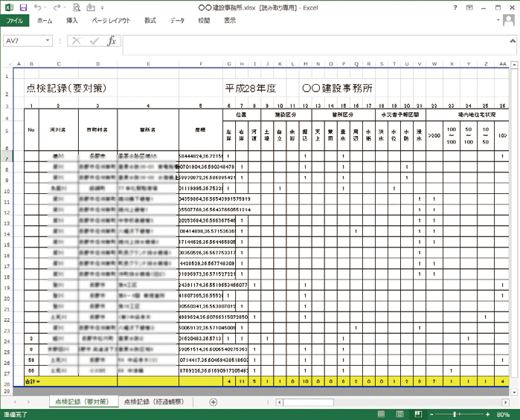Click the touch mode icon in quick access toolbar
Screen dimensions: 520x420
click(91, 7)
